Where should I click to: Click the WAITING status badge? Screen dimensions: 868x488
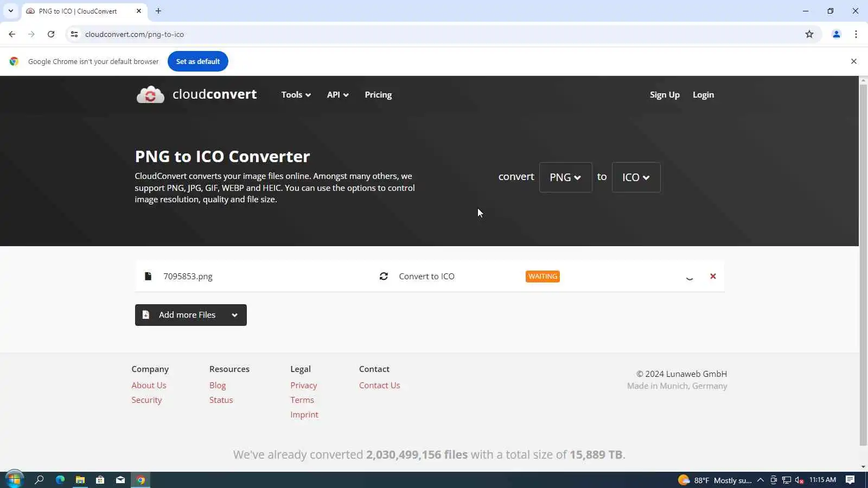[542, 277]
